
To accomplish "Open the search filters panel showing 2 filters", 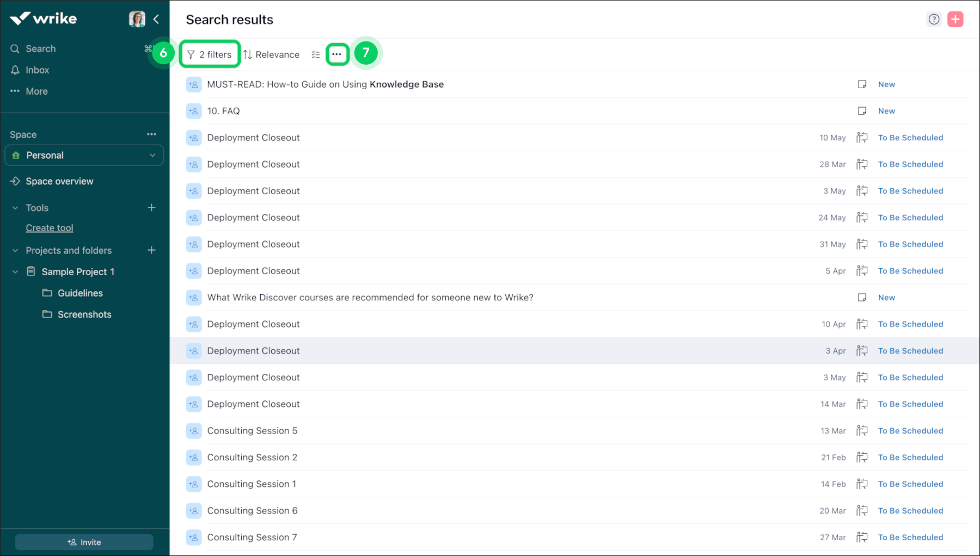I will (209, 54).
